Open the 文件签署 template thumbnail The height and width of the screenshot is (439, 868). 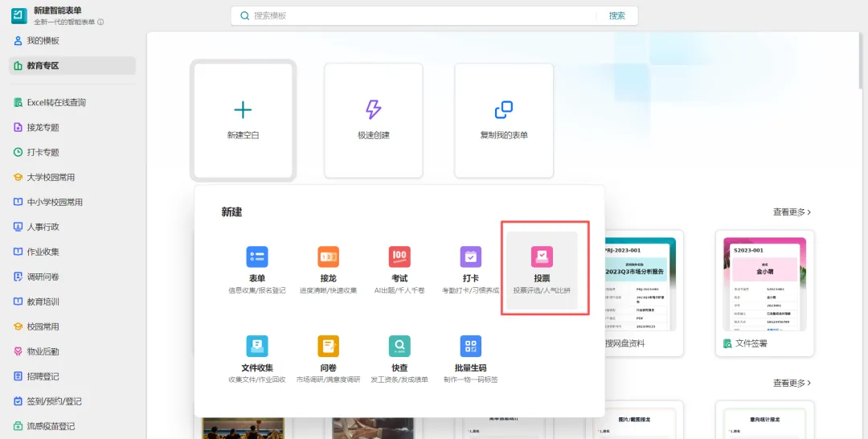point(764,293)
